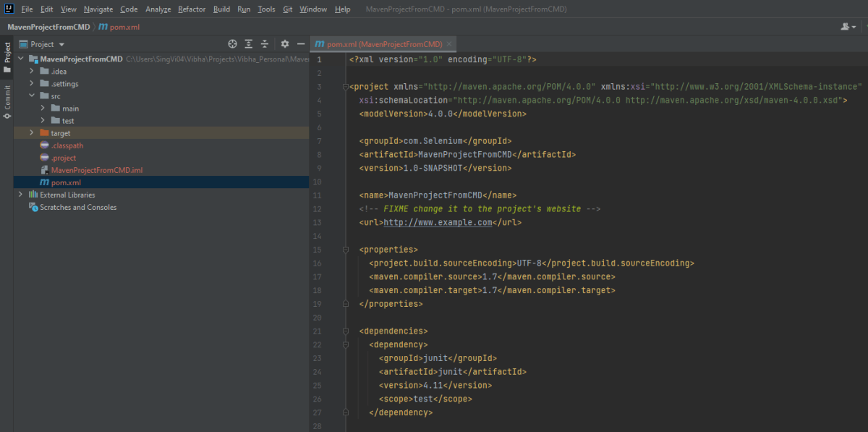Open Project panel gear settings

(285, 44)
